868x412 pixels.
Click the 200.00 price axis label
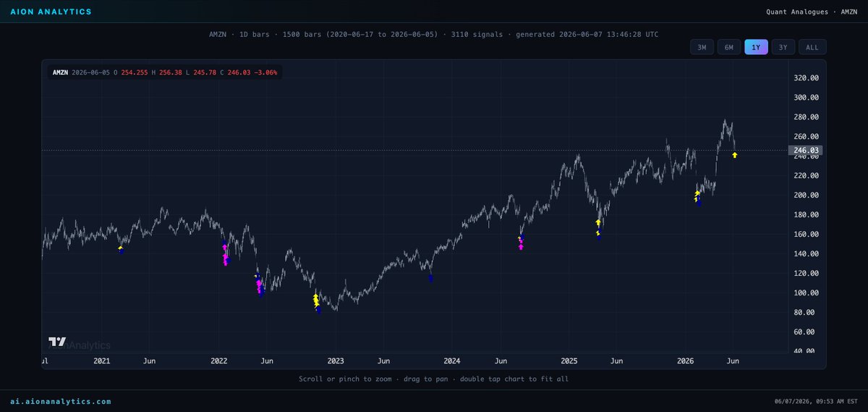pyautogui.click(x=805, y=195)
